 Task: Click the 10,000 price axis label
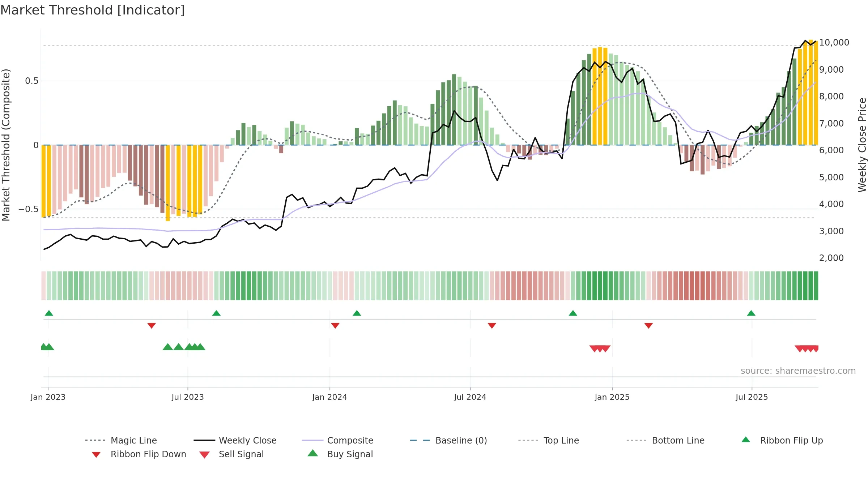point(834,42)
